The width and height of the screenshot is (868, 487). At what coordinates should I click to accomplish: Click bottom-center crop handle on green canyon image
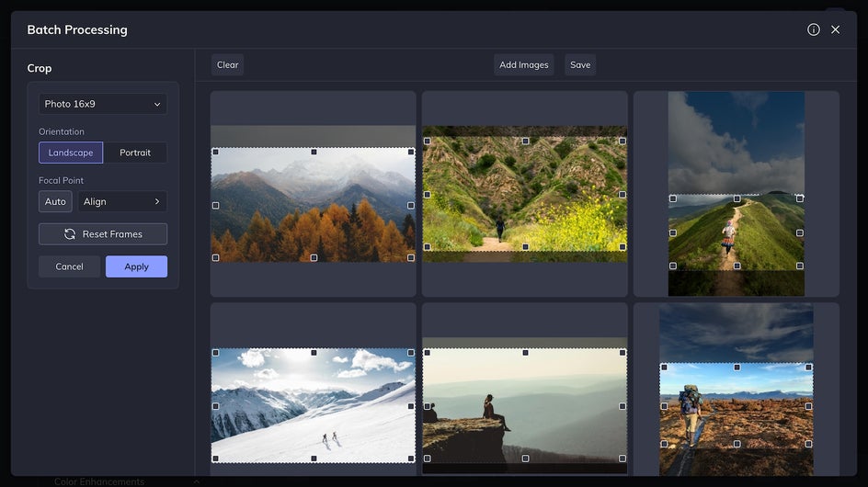coord(525,247)
